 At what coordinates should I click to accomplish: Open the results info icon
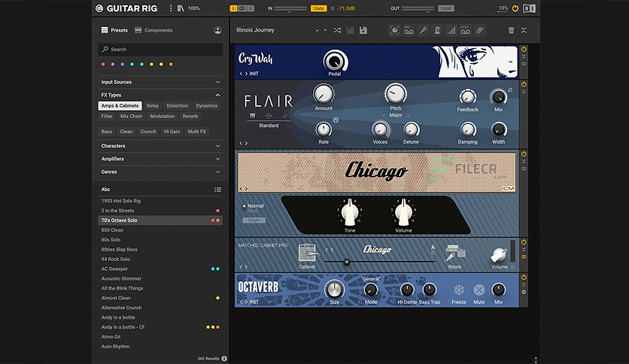[x=224, y=359]
